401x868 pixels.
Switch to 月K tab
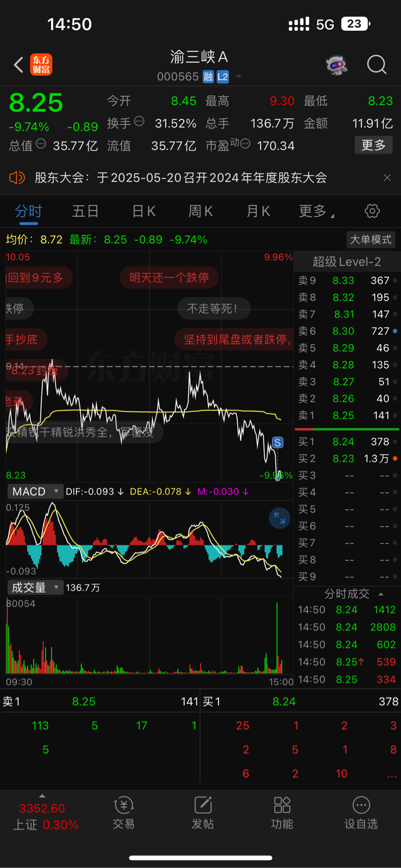click(x=258, y=212)
